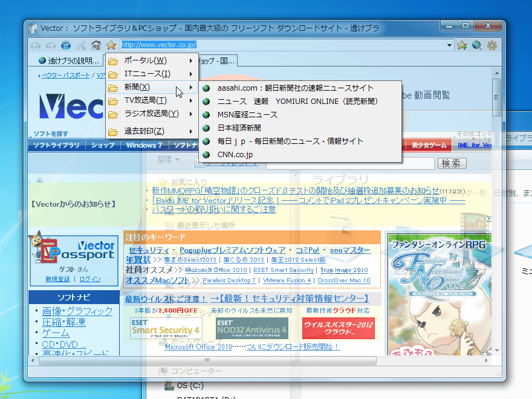Open the ITニュース(I) favorites folder

click(152, 74)
